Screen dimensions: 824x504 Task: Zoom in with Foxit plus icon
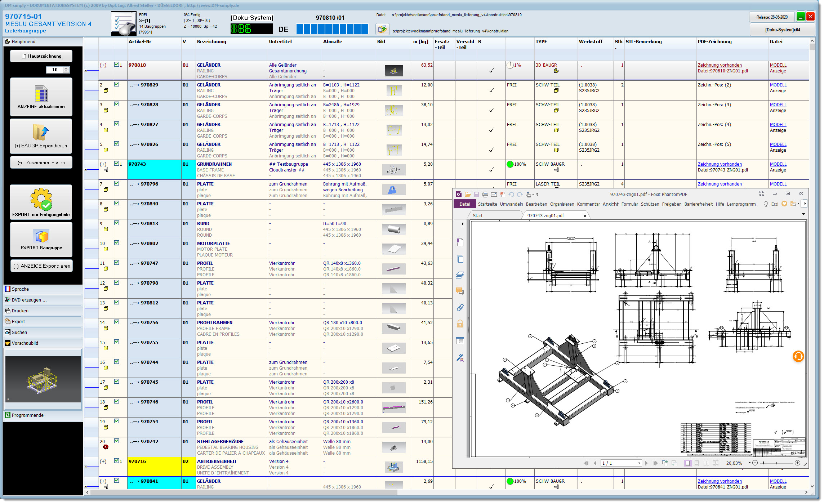[x=798, y=463]
